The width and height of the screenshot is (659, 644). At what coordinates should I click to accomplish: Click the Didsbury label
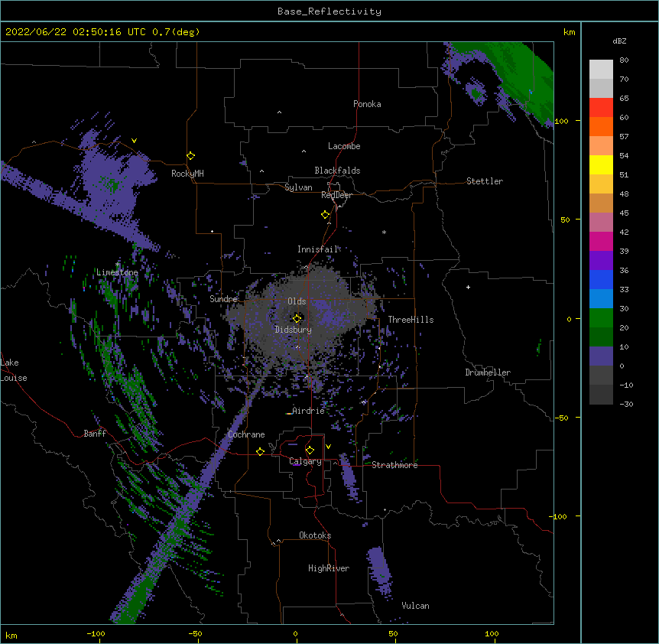(294, 330)
